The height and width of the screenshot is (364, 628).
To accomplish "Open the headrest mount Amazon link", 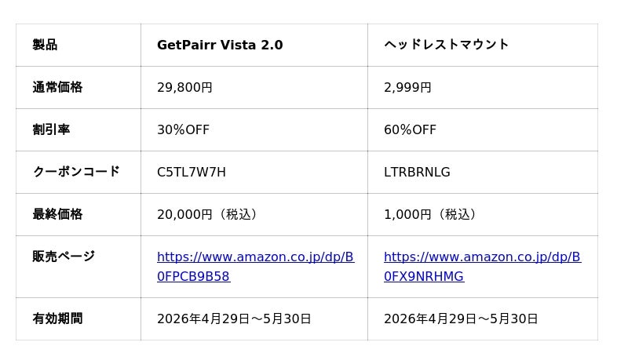I will [482, 257].
